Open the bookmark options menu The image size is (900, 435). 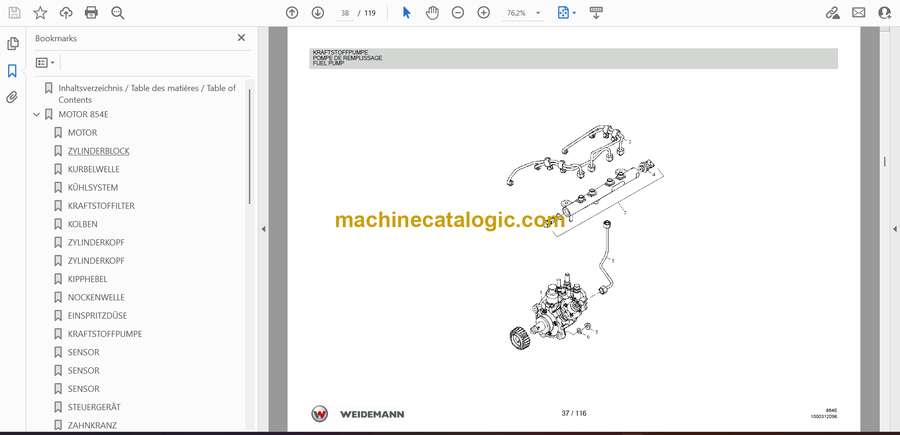pyautogui.click(x=45, y=62)
